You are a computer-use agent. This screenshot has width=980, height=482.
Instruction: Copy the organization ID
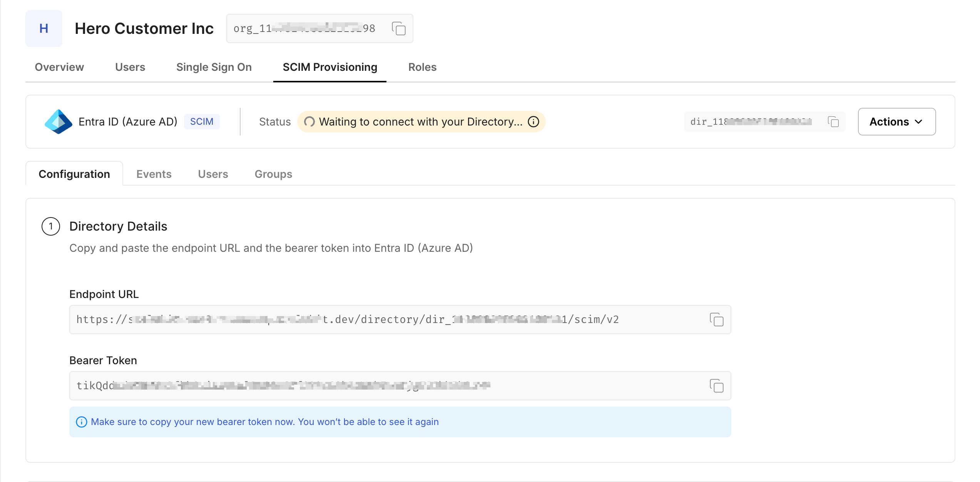398,28
